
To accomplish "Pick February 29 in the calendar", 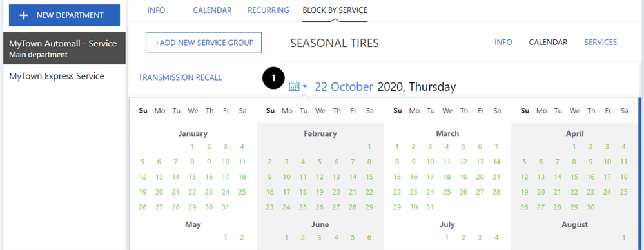I will (369, 207).
